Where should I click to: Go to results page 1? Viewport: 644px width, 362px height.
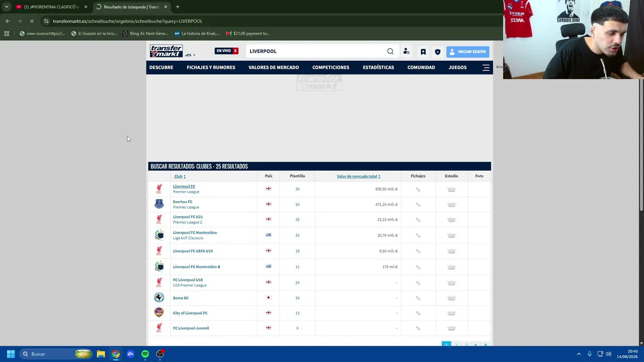point(446,344)
